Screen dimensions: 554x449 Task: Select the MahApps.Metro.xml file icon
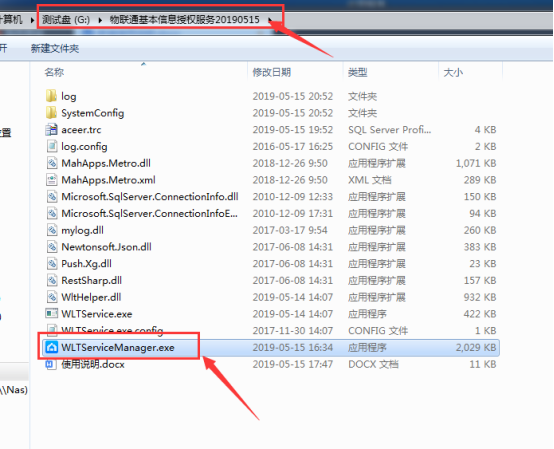(52, 180)
